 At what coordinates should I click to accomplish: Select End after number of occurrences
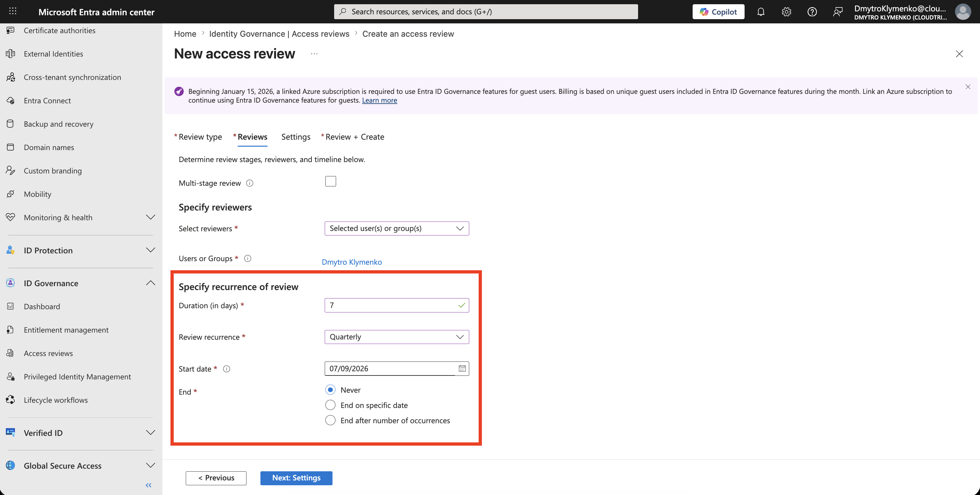click(330, 420)
